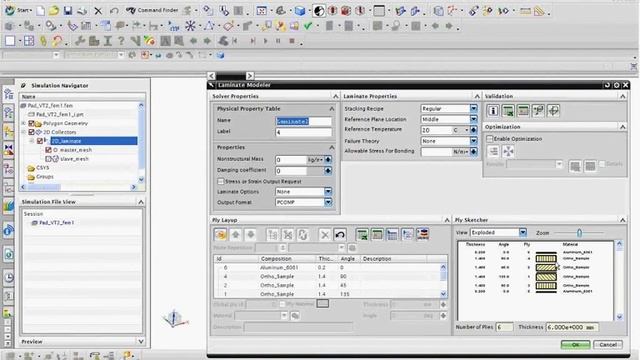Click the Label input field
This screenshot has height=360, width=640.
[303, 132]
